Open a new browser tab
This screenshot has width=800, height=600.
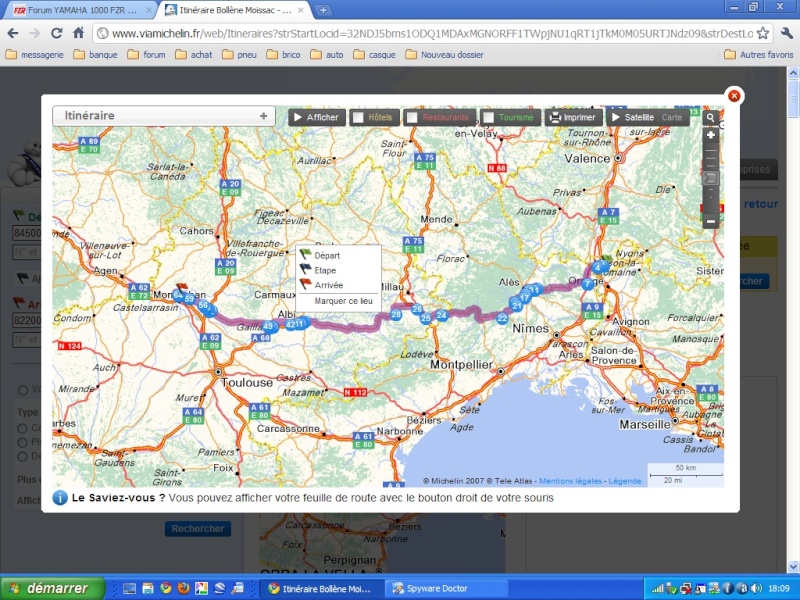323,10
